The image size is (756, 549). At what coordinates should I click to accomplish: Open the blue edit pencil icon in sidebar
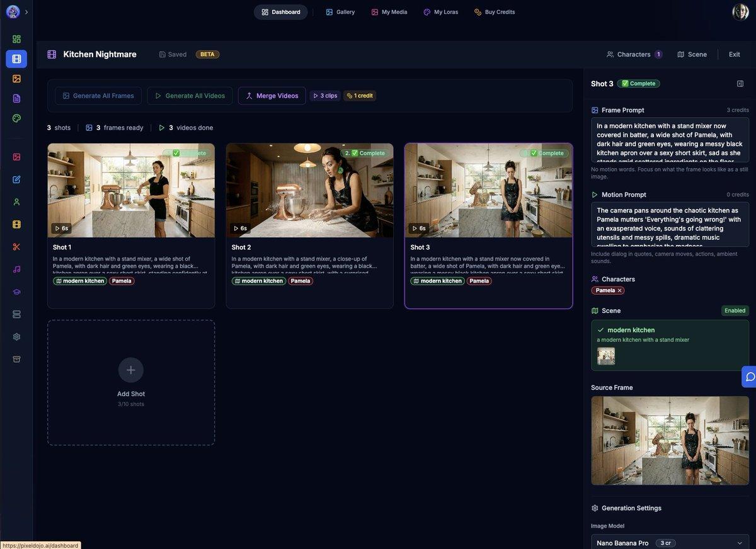(x=16, y=179)
